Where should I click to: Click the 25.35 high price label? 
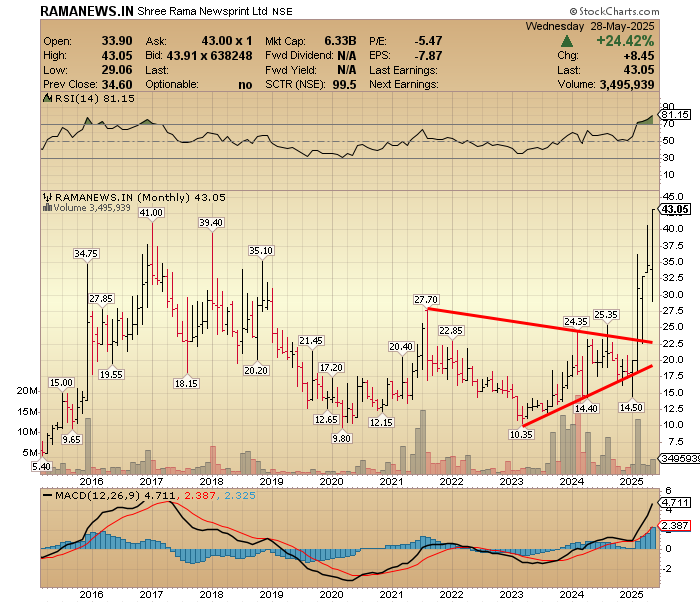(x=606, y=315)
